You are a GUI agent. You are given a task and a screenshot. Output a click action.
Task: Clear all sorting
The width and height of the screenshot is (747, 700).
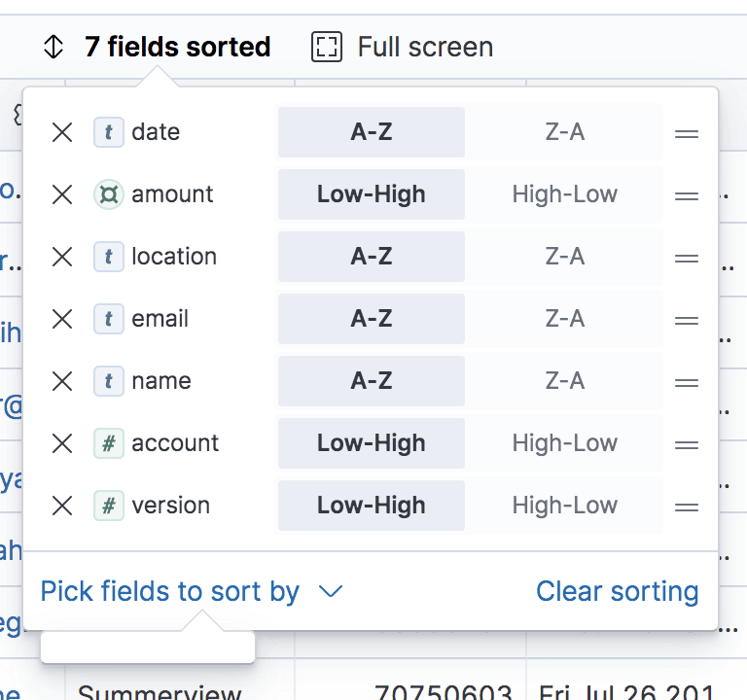pyautogui.click(x=617, y=591)
